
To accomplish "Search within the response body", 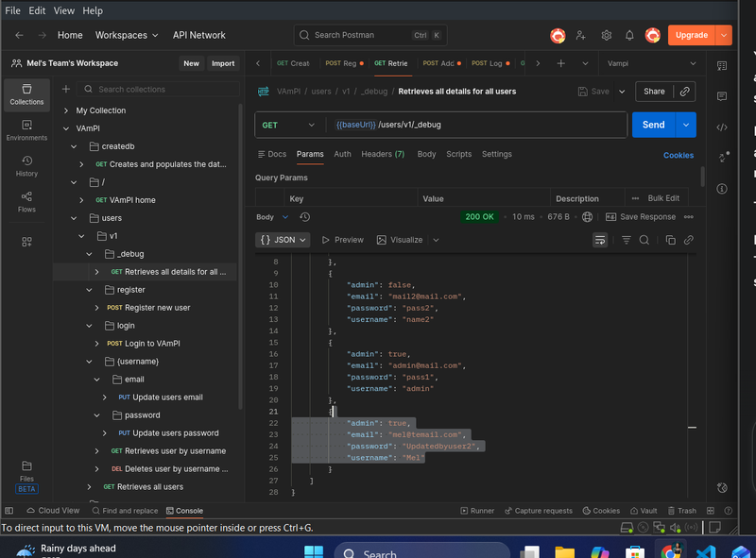I will coord(644,240).
